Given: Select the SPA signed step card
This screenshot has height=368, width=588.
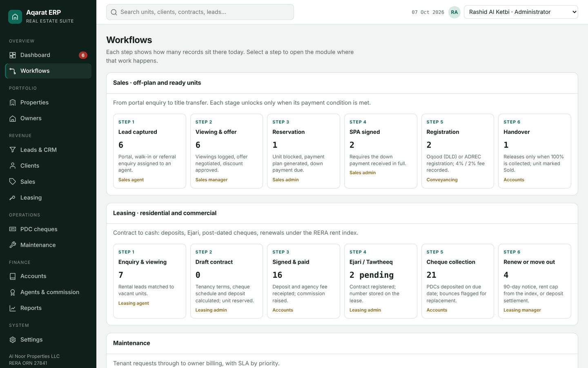Looking at the screenshot, I should (x=381, y=151).
